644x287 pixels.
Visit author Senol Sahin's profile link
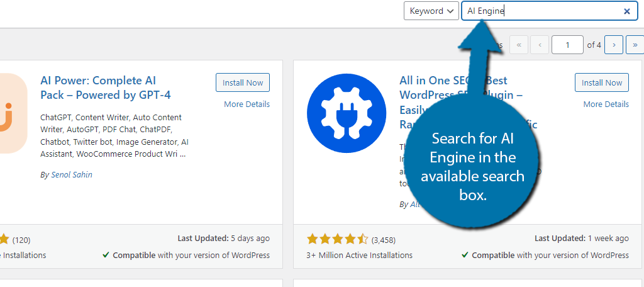coord(72,175)
